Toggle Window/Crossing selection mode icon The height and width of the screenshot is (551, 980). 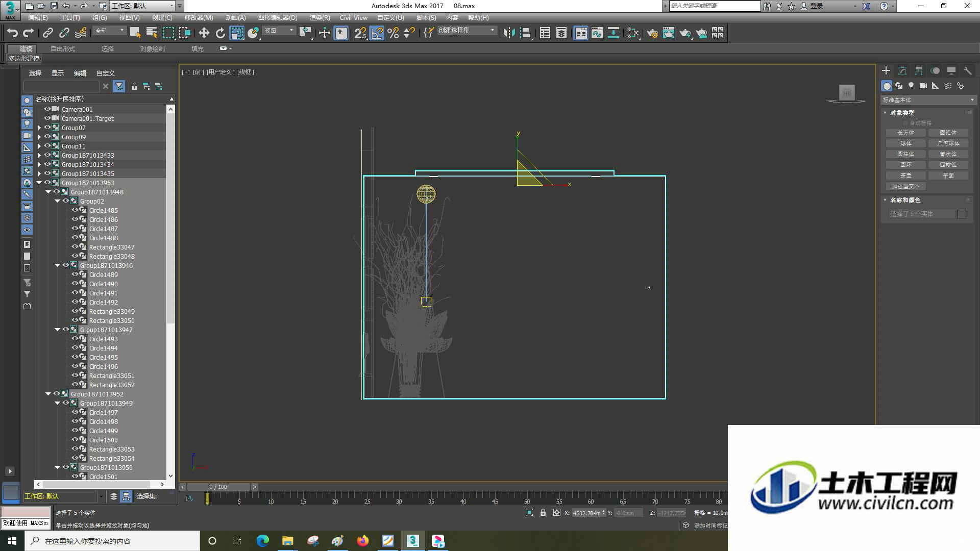pos(184,33)
